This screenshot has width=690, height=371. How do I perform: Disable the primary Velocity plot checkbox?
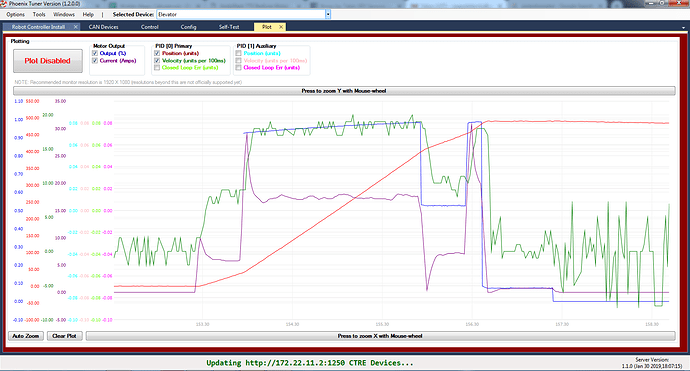pyautogui.click(x=157, y=60)
